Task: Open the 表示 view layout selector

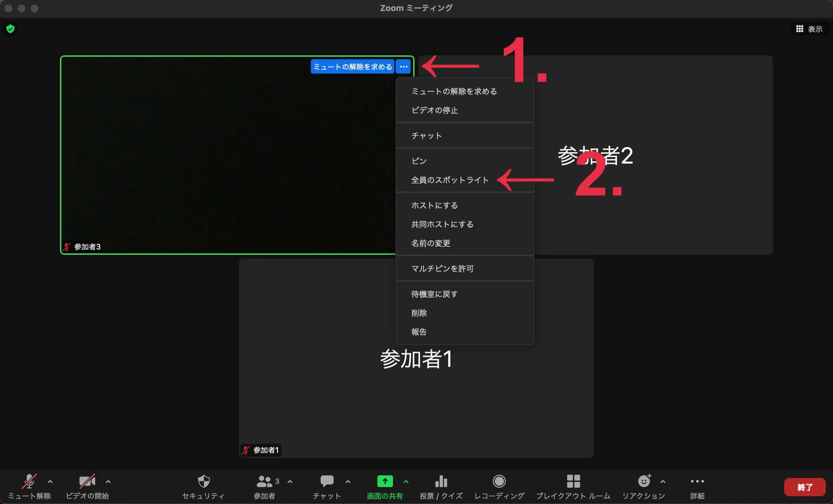Action: pos(810,29)
